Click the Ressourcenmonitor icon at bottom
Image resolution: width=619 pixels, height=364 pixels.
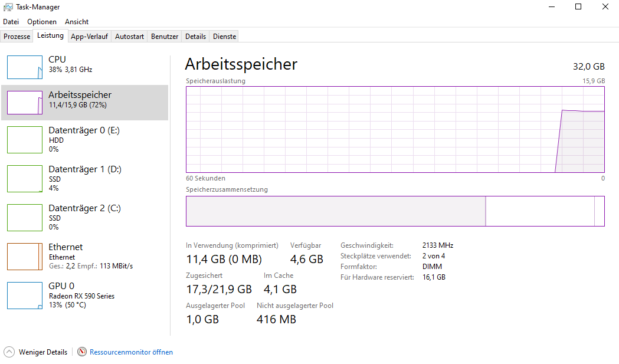point(82,352)
